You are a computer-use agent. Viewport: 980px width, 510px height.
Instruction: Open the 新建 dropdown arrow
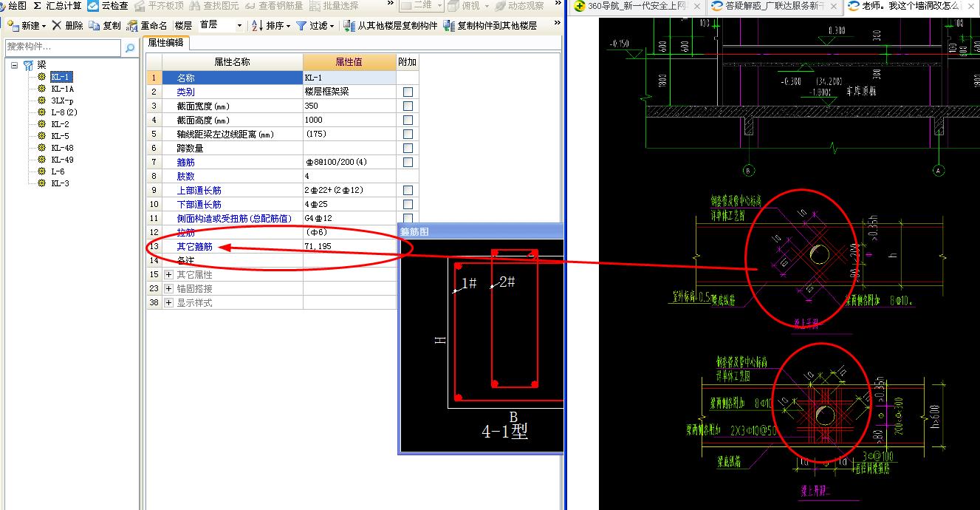[44, 26]
